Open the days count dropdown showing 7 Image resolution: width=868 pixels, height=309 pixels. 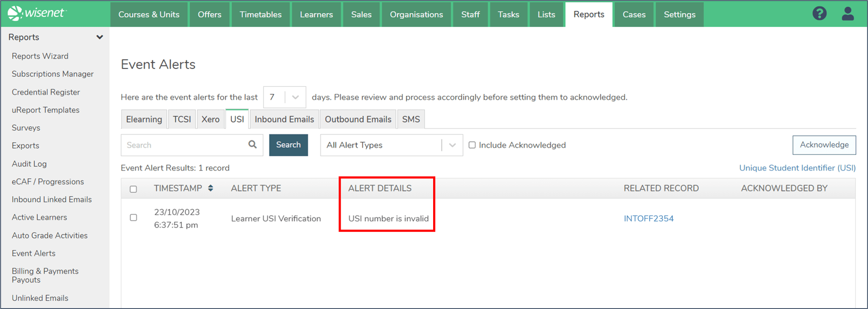(x=284, y=97)
